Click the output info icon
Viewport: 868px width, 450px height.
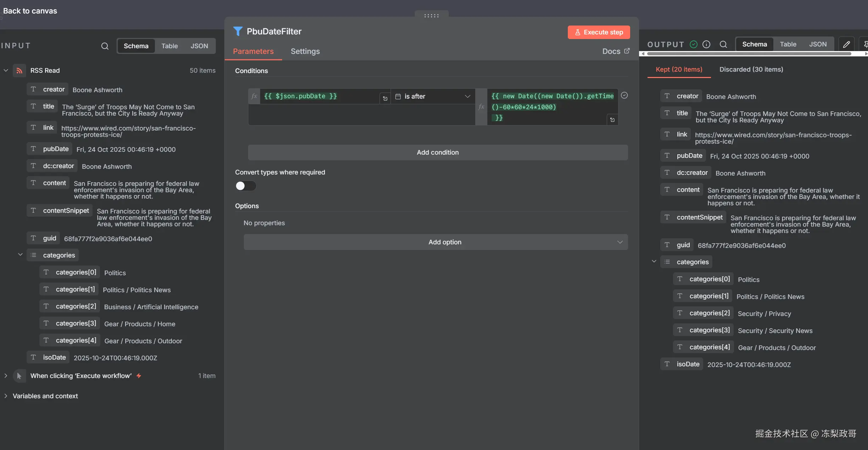[x=706, y=44]
